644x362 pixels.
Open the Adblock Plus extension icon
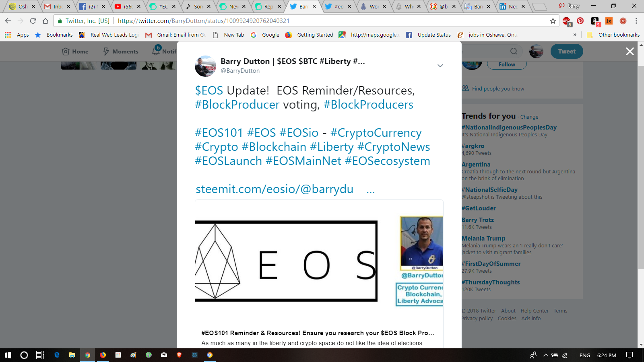pyautogui.click(x=567, y=21)
